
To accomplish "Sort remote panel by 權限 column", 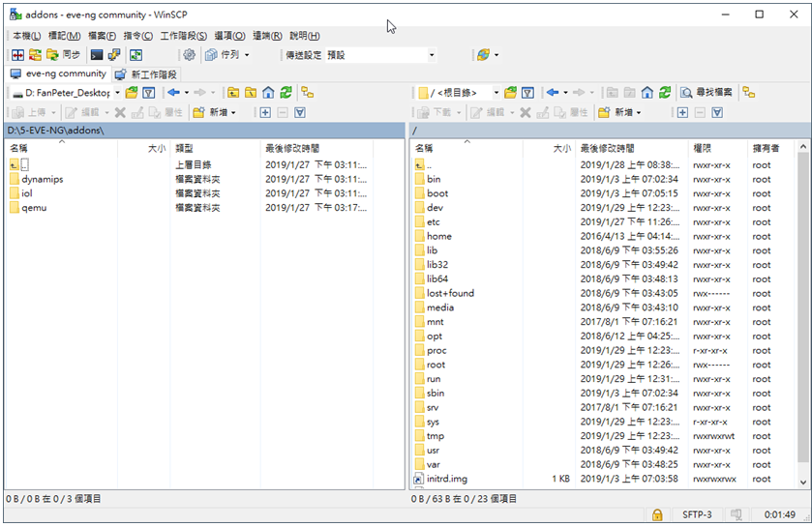I will 718,148.
